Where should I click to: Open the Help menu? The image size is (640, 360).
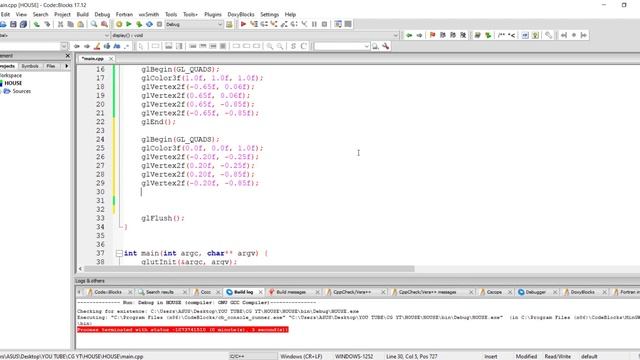point(290,14)
